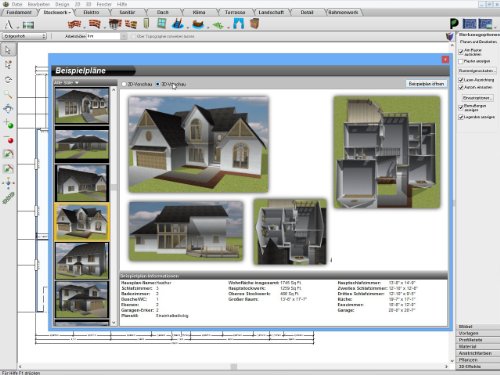Click inside the Arbeitshöhe input field
This screenshot has width=500, height=375.
coord(103,36)
